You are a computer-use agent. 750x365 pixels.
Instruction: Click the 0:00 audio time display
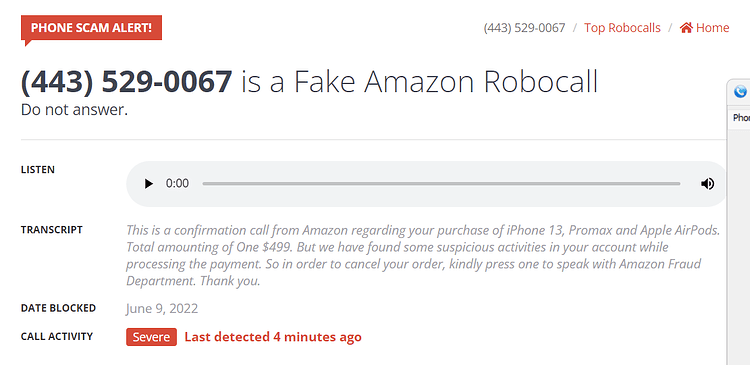(x=177, y=184)
